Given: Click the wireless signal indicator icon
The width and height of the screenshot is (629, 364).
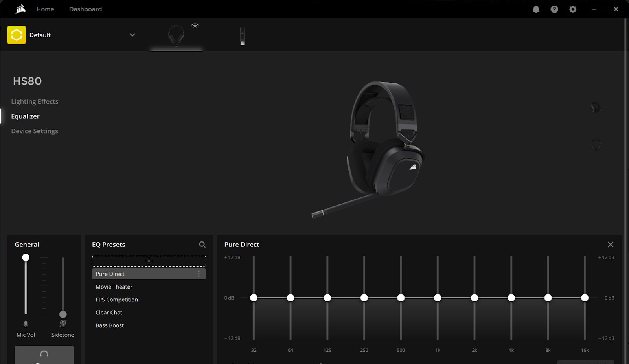Looking at the screenshot, I should [x=195, y=26].
